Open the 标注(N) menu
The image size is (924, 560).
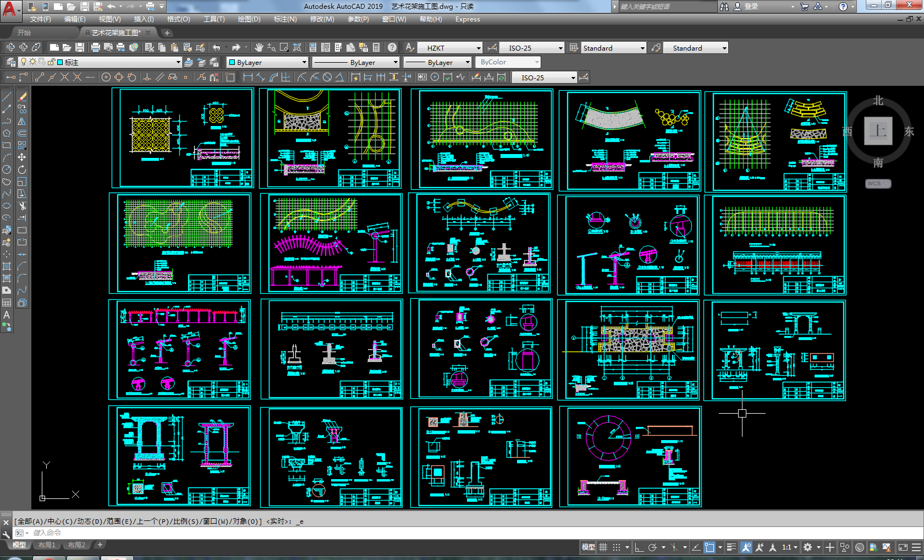[285, 19]
